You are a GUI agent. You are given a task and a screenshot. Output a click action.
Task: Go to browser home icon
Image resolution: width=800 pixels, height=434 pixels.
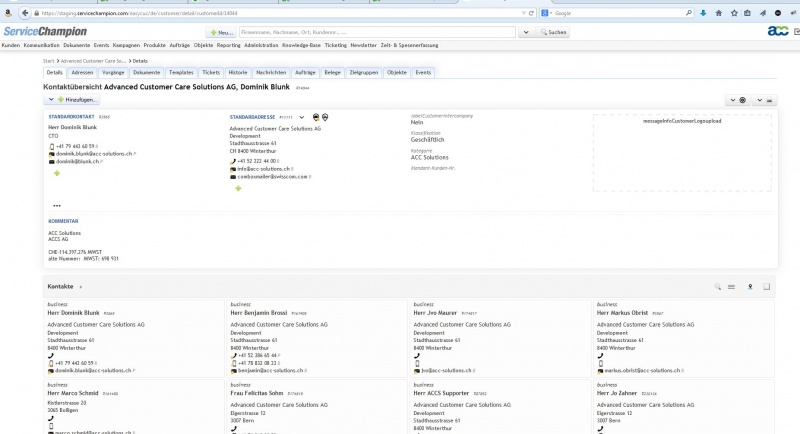click(x=718, y=13)
